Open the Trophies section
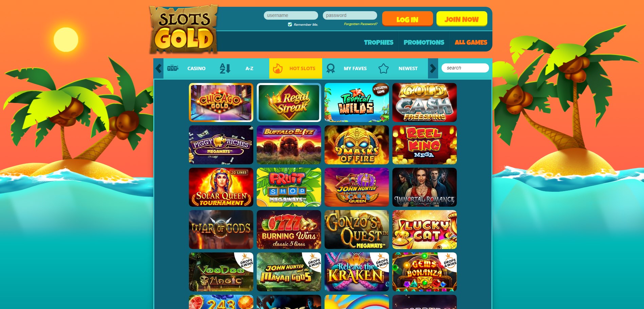 [378, 42]
